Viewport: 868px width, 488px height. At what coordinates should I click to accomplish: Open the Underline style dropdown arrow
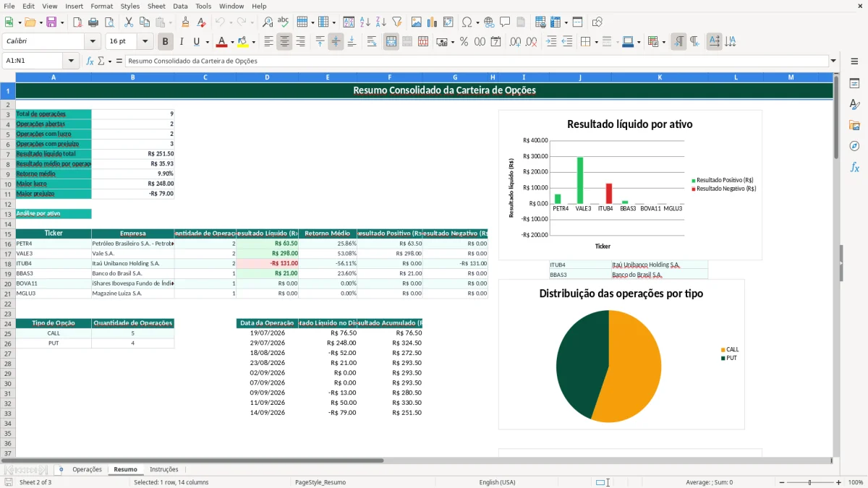[x=207, y=42]
